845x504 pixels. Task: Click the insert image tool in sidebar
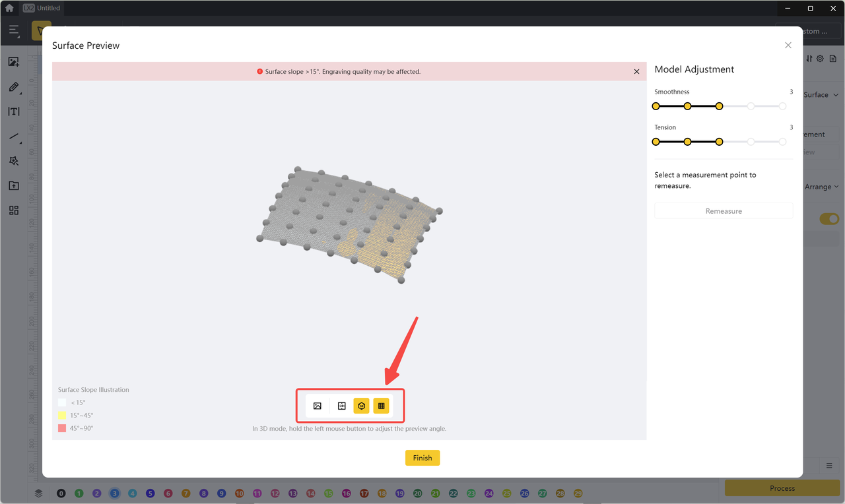13,62
